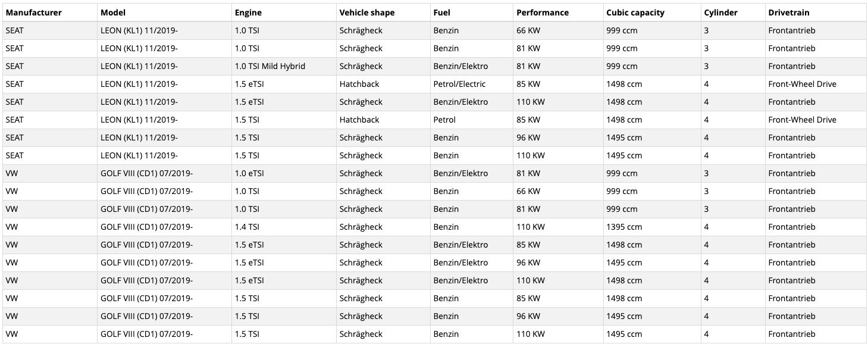The width and height of the screenshot is (868, 347).
Task: Select Front-Wheel Drive in the 1.5 TSI Hatchback row
Action: click(802, 120)
